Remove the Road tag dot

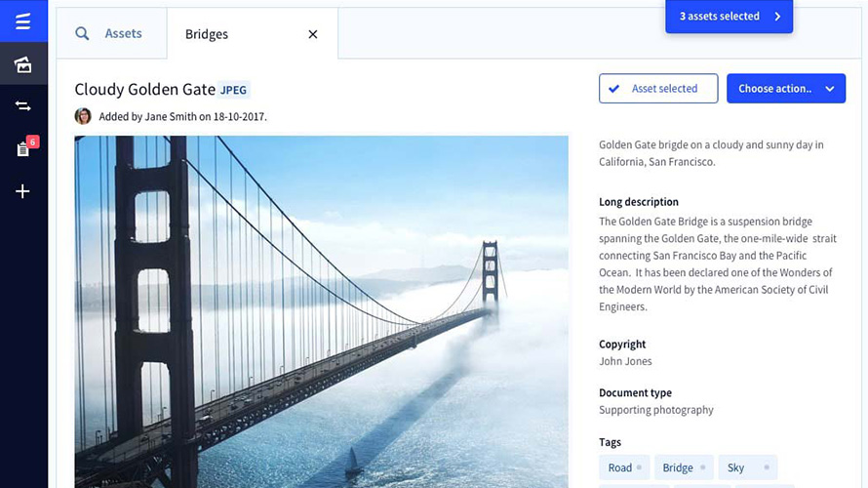[639, 468]
